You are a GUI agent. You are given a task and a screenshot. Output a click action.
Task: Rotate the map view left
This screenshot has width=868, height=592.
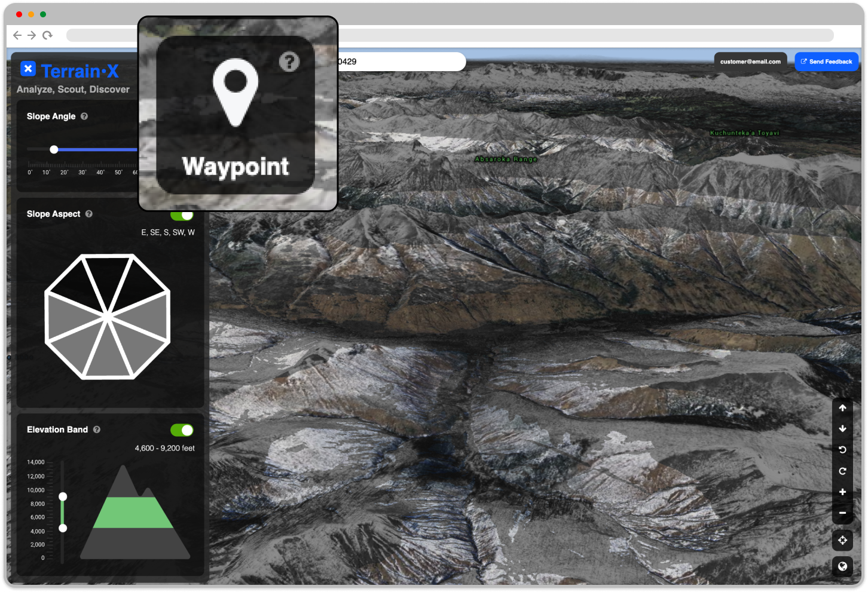842,449
